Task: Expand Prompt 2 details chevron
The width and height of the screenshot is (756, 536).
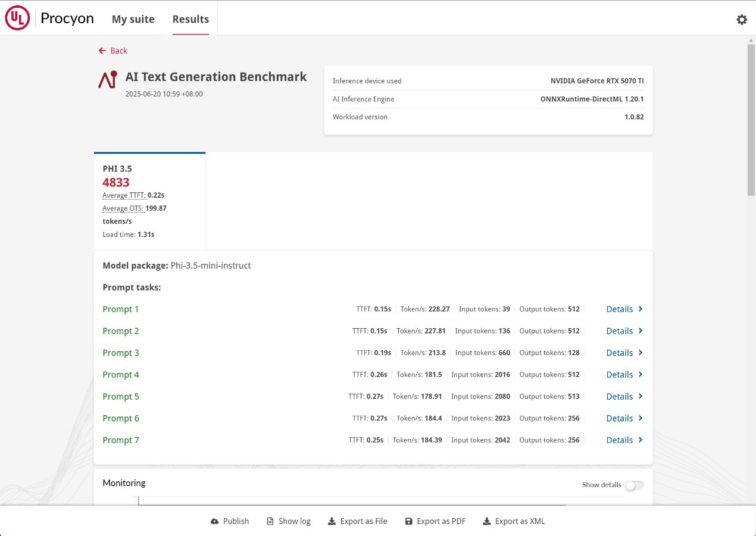Action: 641,331
